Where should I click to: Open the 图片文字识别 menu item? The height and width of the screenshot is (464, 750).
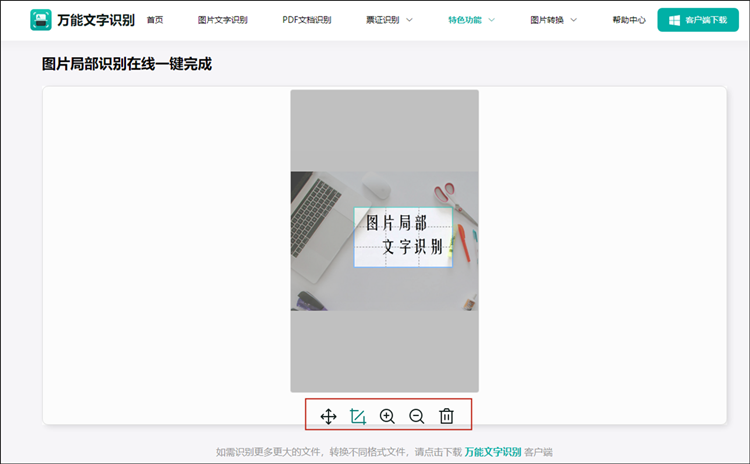coord(222,20)
